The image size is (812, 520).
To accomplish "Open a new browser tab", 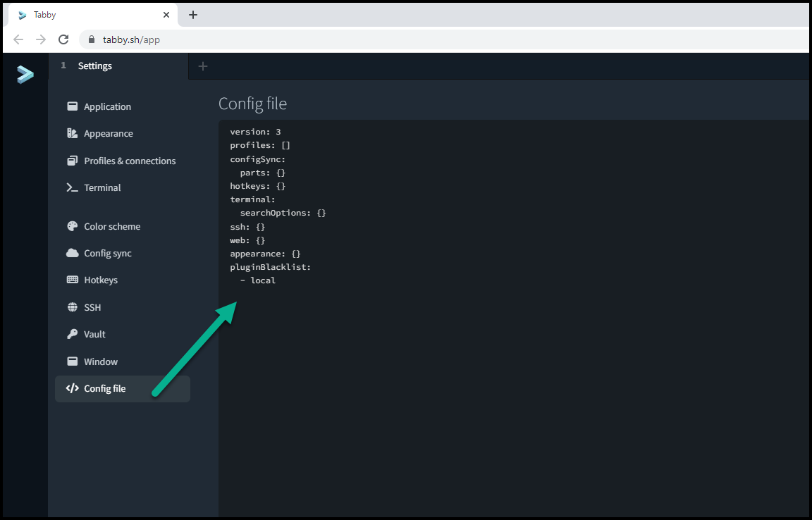I will pos(193,14).
